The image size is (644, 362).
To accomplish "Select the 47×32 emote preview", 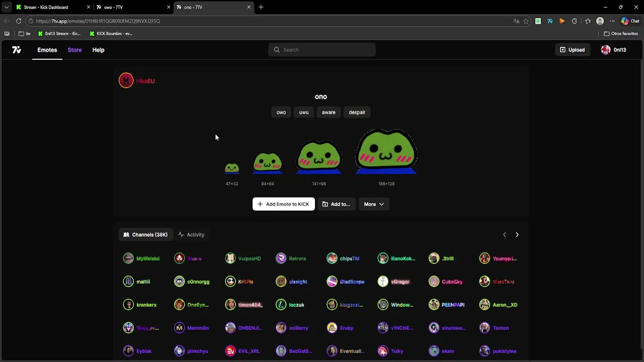I will [x=232, y=168].
